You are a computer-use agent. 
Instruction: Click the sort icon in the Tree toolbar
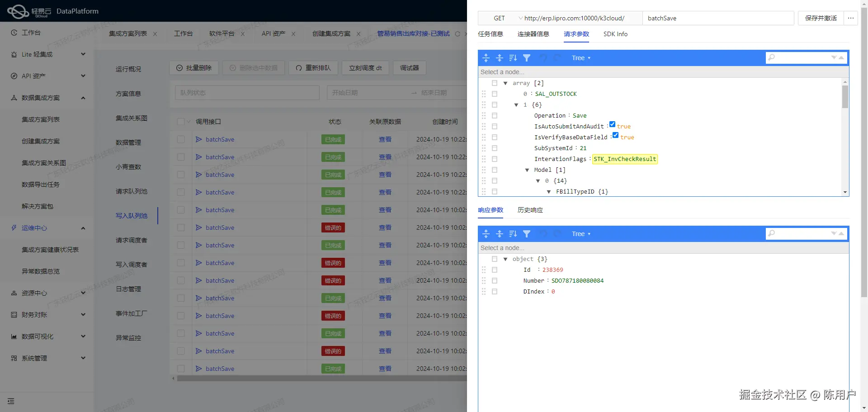pos(513,57)
